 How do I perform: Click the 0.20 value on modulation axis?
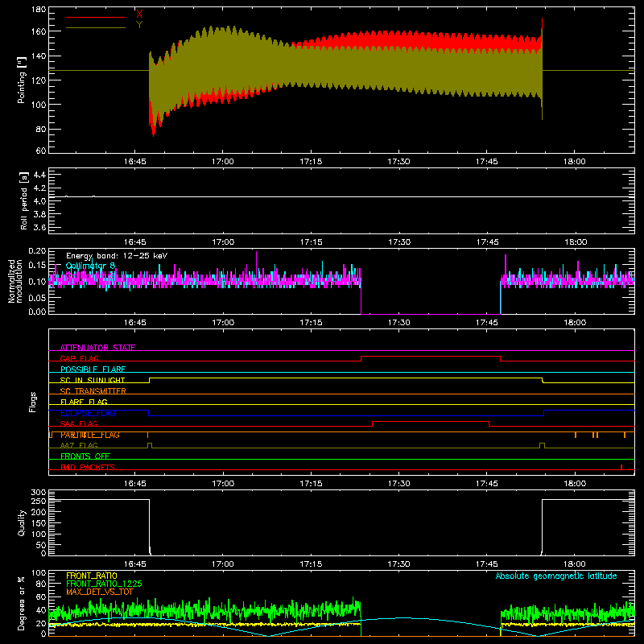[37, 251]
